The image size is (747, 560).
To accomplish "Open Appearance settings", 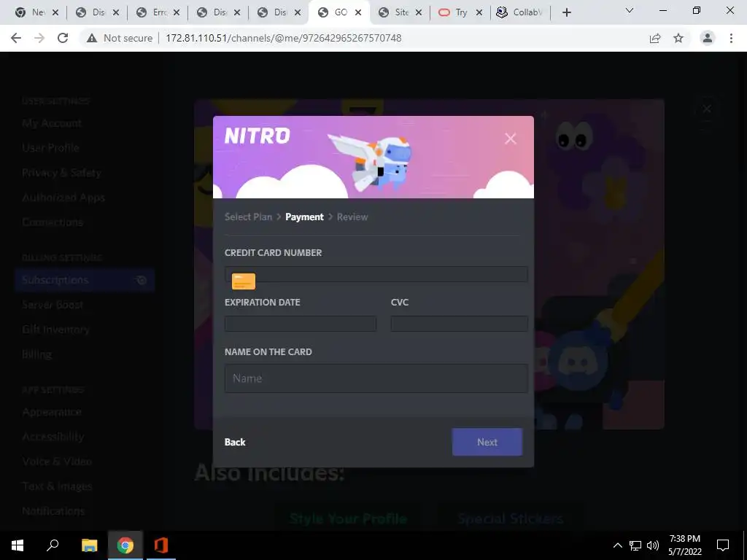I will click(x=52, y=412).
